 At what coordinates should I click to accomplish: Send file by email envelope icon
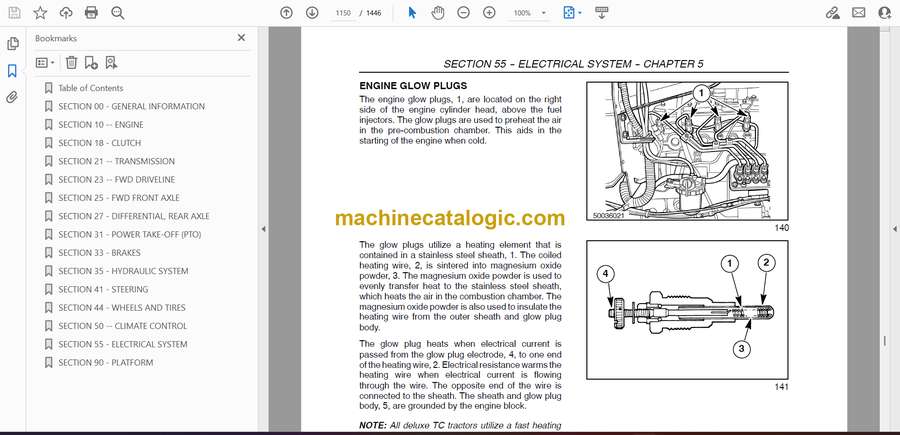tap(859, 13)
